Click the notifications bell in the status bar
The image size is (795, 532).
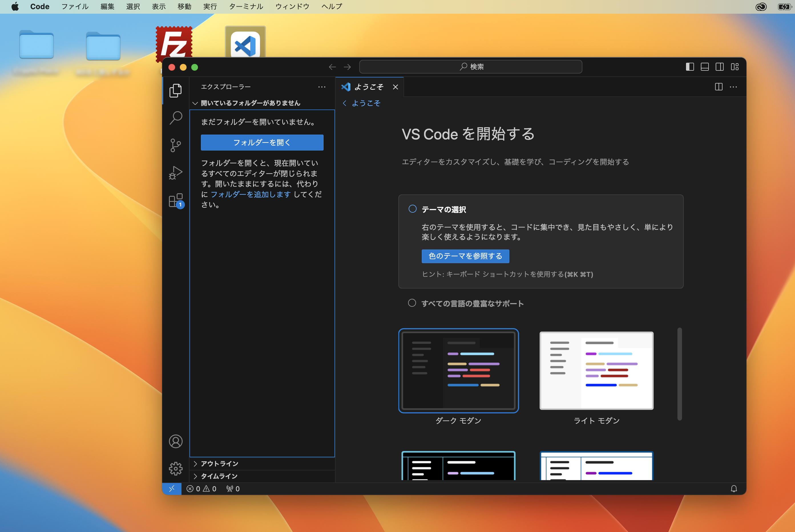point(734,489)
